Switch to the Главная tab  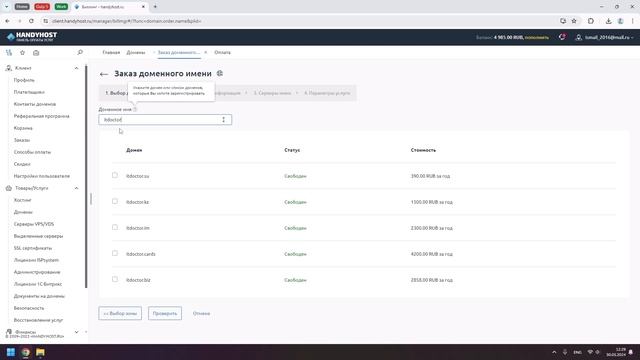click(111, 53)
